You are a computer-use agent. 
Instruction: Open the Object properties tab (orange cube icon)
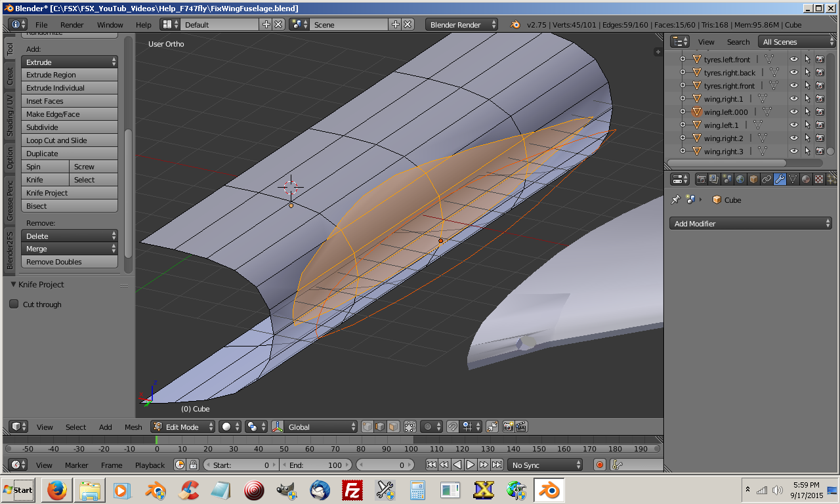pos(753,179)
